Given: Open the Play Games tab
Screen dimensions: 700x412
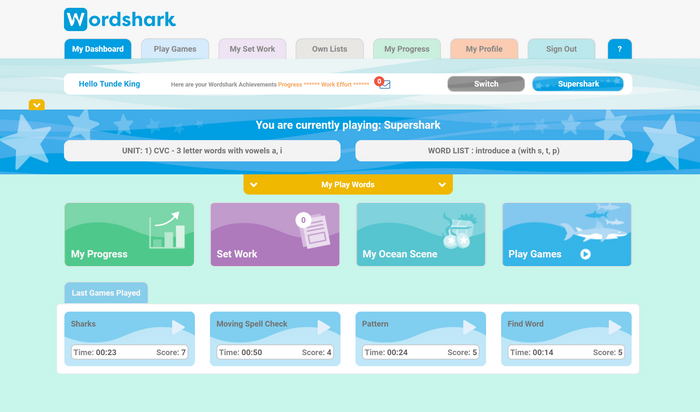Looking at the screenshot, I should [175, 49].
